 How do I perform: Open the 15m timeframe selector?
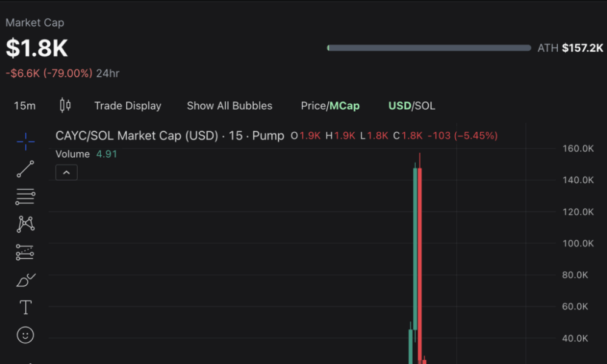[24, 105]
